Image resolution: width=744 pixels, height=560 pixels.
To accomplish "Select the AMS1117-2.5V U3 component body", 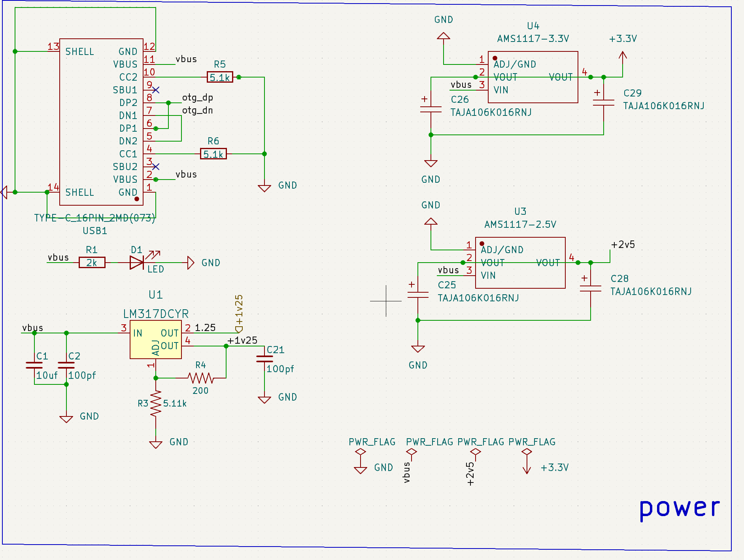I will click(x=520, y=263).
